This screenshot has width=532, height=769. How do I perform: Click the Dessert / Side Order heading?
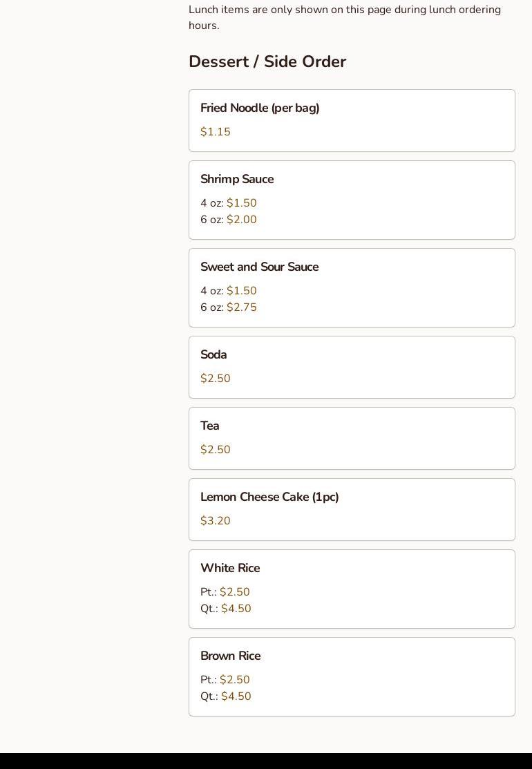[x=267, y=61]
